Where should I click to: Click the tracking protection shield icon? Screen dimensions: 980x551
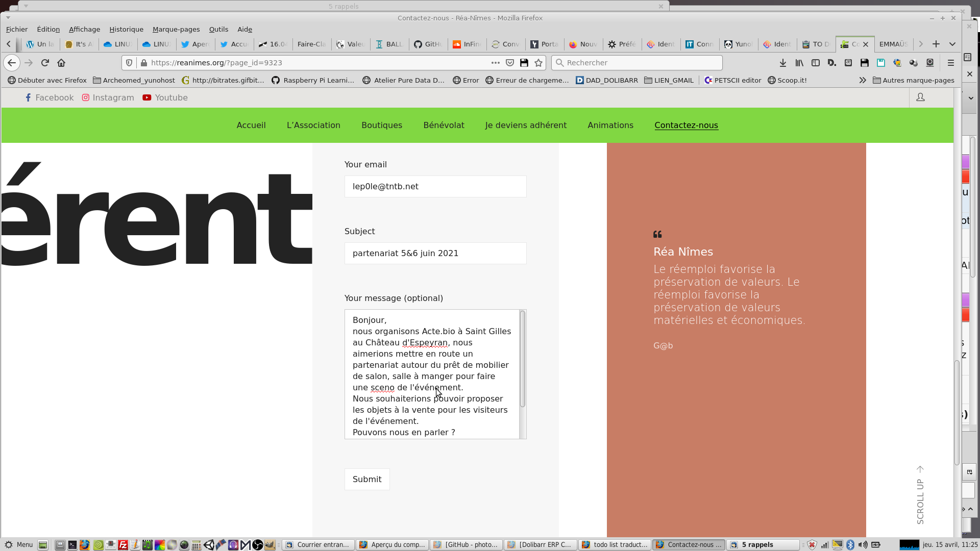click(x=129, y=63)
